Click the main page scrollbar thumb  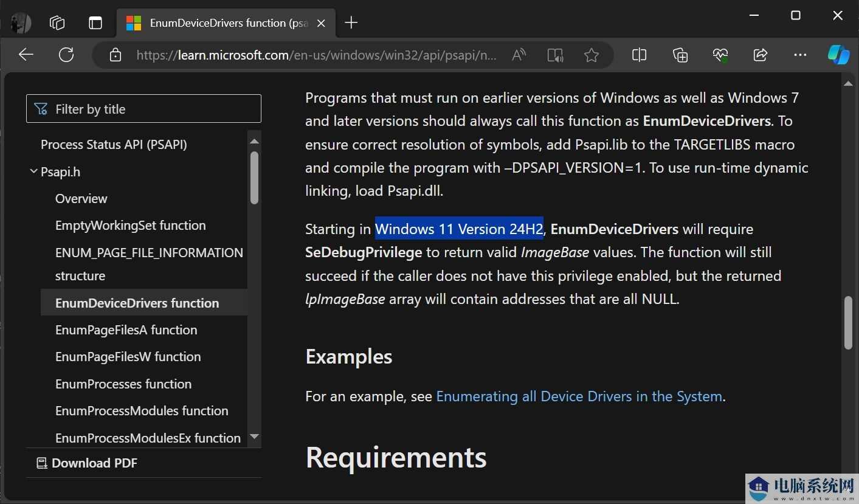tap(848, 323)
